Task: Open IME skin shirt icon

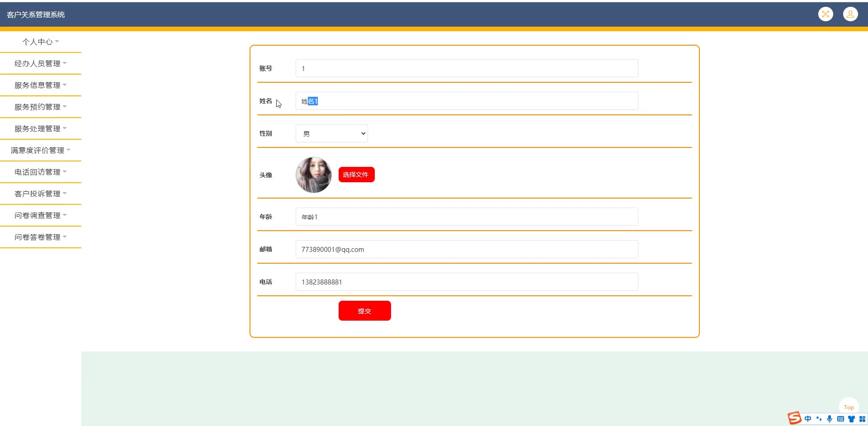Action: [x=851, y=419]
